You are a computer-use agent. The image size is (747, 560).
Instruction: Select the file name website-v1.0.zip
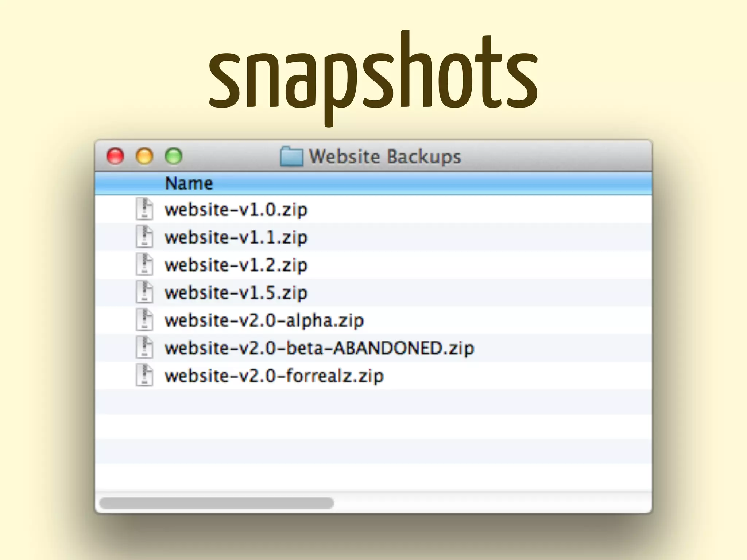236,210
